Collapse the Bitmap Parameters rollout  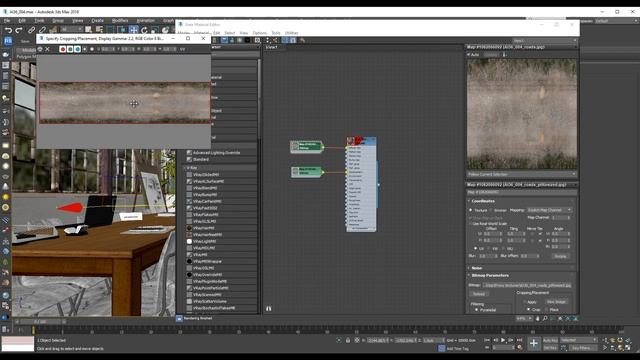(490, 276)
